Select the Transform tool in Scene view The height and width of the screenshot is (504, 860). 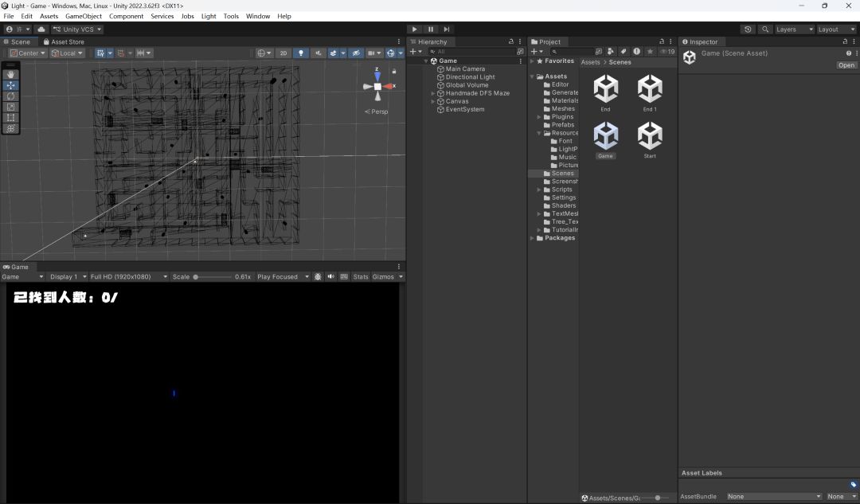coord(10,128)
